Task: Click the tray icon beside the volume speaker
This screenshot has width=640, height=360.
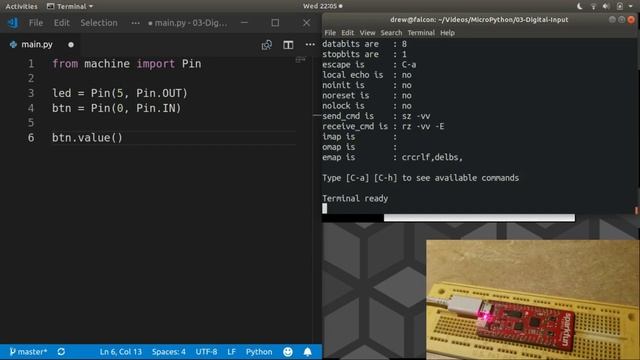Action: [x=620, y=6]
